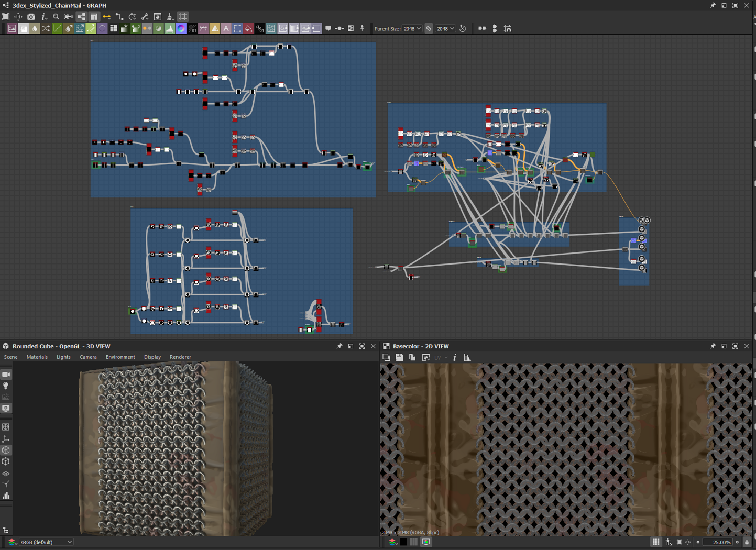756x550 pixels.
Task: Pin the Graph panel
Action: [713, 5]
